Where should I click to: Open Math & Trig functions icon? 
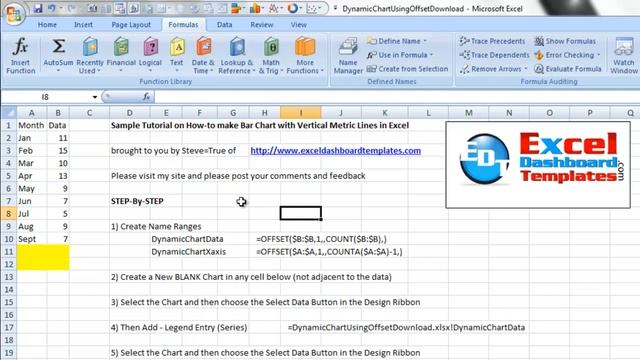(x=271, y=48)
